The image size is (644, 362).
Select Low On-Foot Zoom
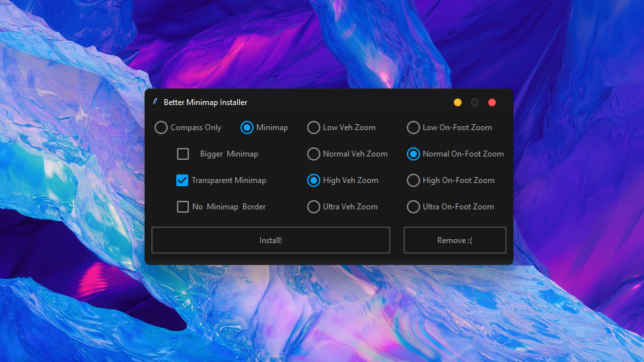coord(413,127)
